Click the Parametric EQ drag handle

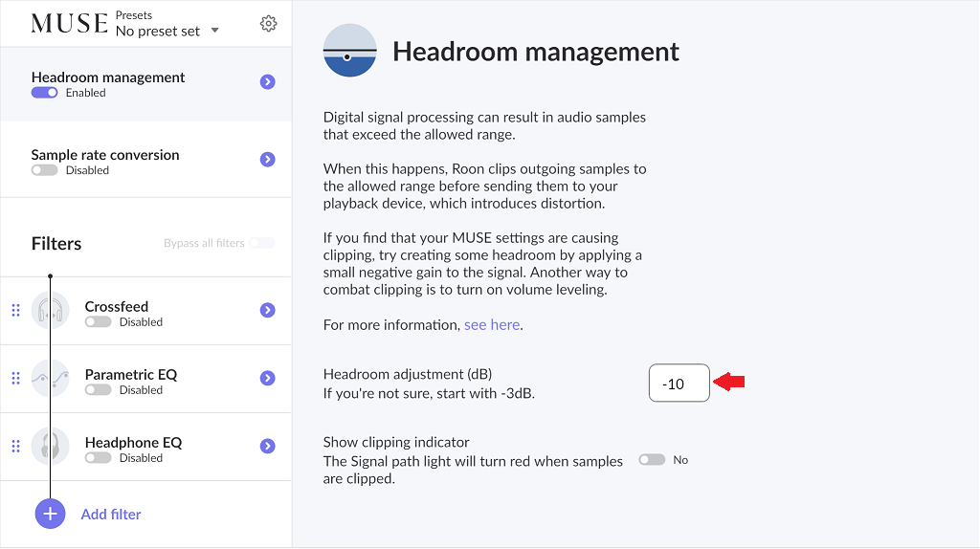(x=15, y=378)
